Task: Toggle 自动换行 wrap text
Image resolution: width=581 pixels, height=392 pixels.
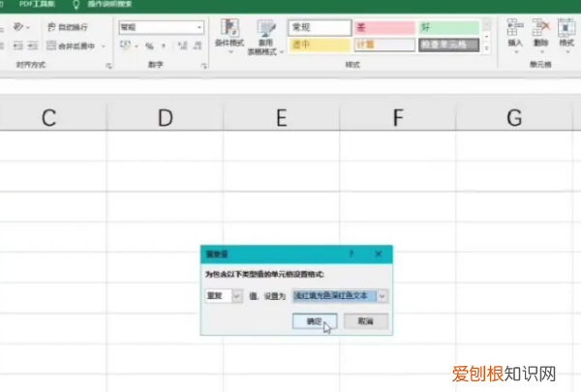Action: pyautogui.click(x=68, y=27)
